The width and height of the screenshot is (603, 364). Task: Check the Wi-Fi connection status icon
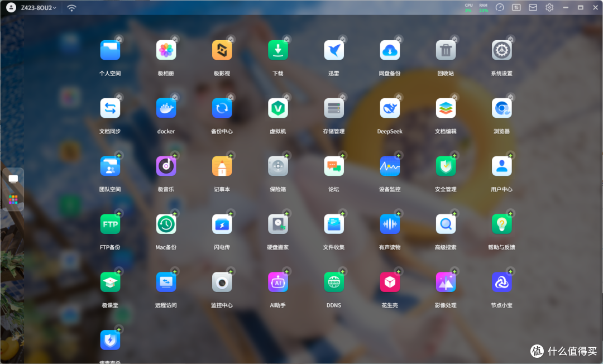coord(71,8)
